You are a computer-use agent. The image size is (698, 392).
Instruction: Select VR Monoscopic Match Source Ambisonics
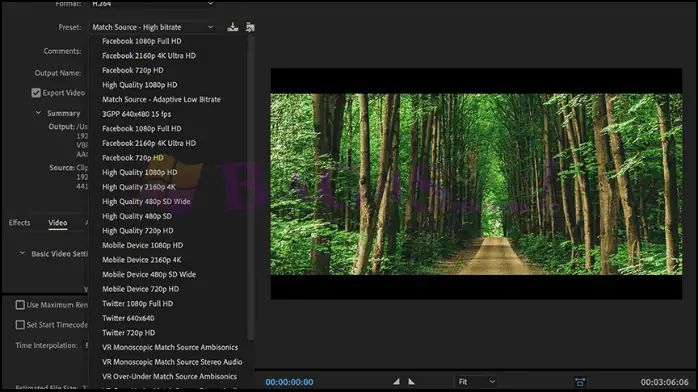[170, 348]
